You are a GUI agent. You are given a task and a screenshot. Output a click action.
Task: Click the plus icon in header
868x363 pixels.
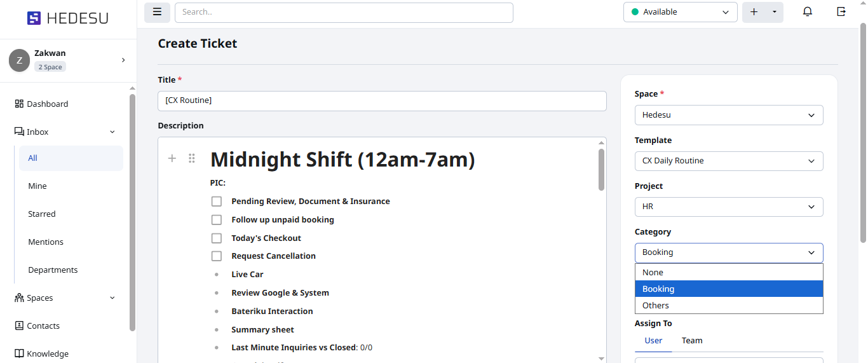tap(754, 12)
